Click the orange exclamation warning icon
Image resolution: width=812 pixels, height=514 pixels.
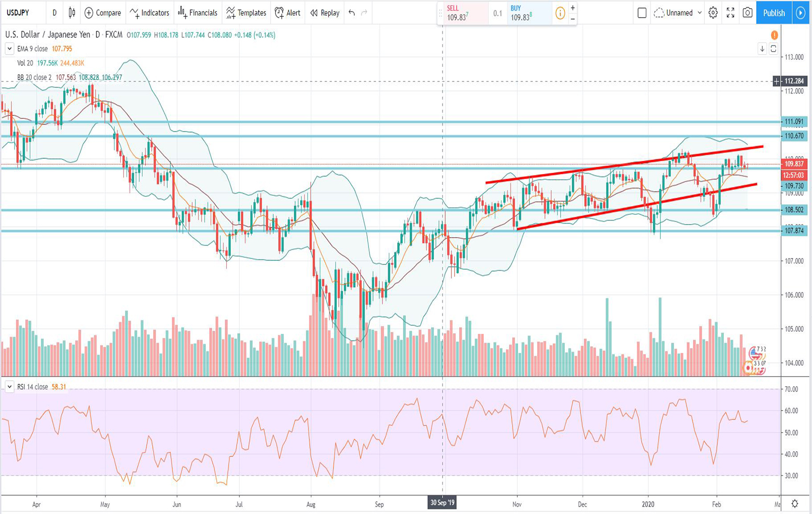pos(774,35)
